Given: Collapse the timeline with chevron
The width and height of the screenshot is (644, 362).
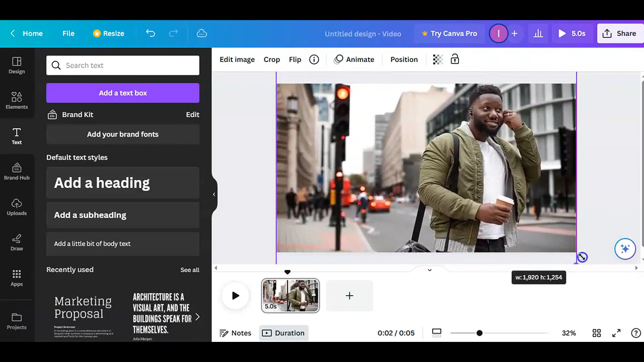Looking at the screenshot, I should point(430,270).
